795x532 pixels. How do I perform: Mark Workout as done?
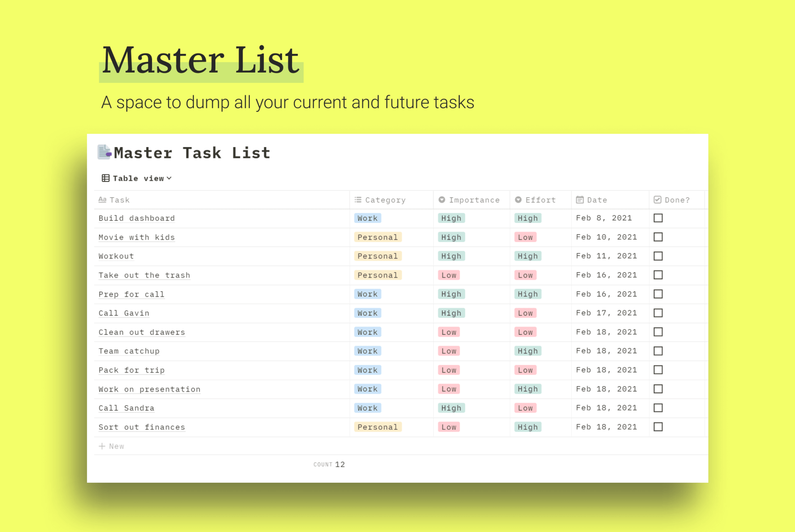[658, 256]
